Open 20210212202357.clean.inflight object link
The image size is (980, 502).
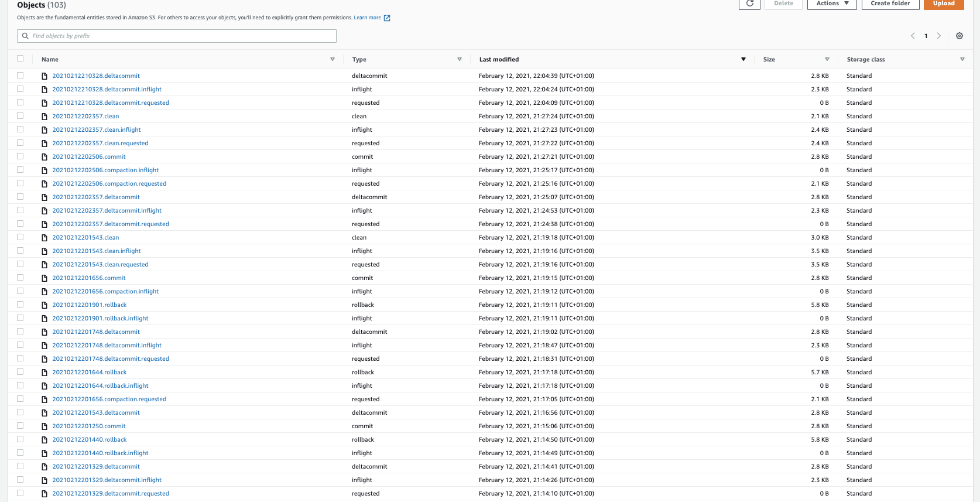point(97,130)
